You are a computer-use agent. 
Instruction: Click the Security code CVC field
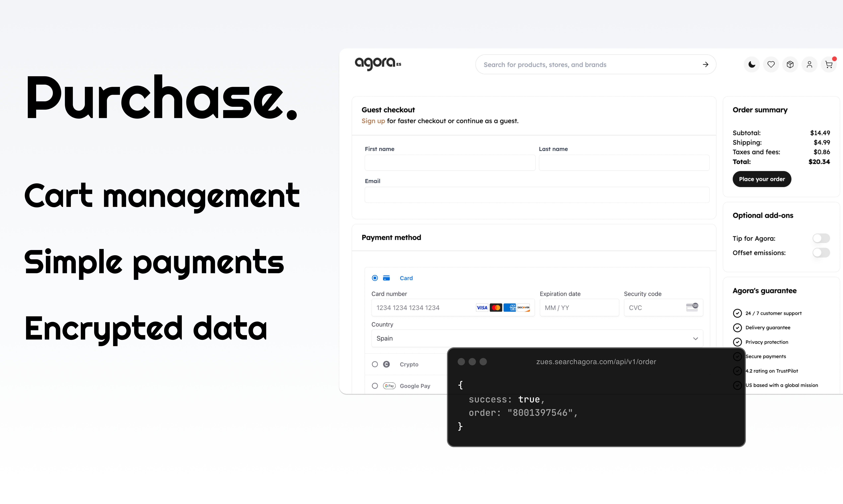click(663, 308)
